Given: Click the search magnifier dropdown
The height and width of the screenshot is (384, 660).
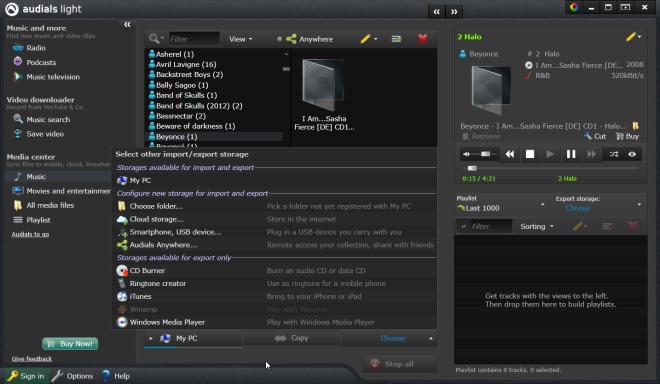Looking at the screenshot, I should (x=156, y=39).
